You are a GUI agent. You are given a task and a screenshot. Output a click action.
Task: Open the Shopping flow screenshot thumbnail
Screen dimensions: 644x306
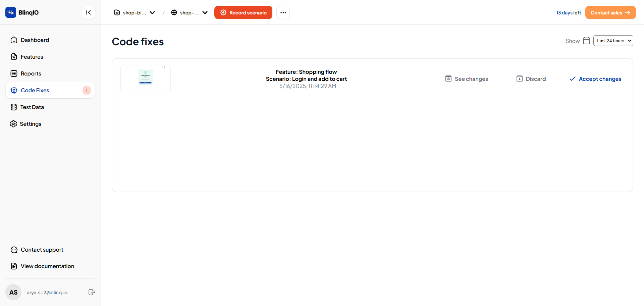[x=146, y=79]
